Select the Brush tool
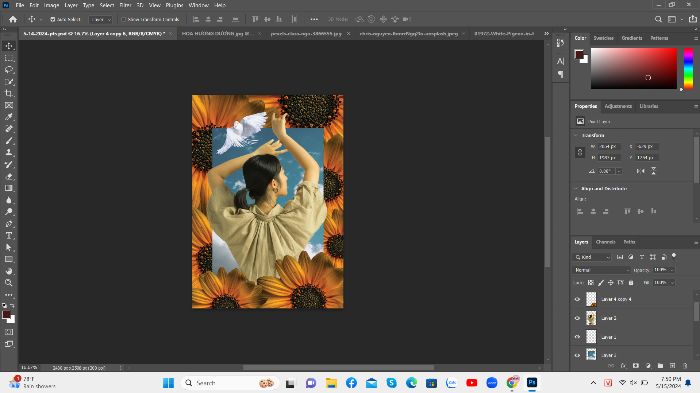 coord(9,141)
